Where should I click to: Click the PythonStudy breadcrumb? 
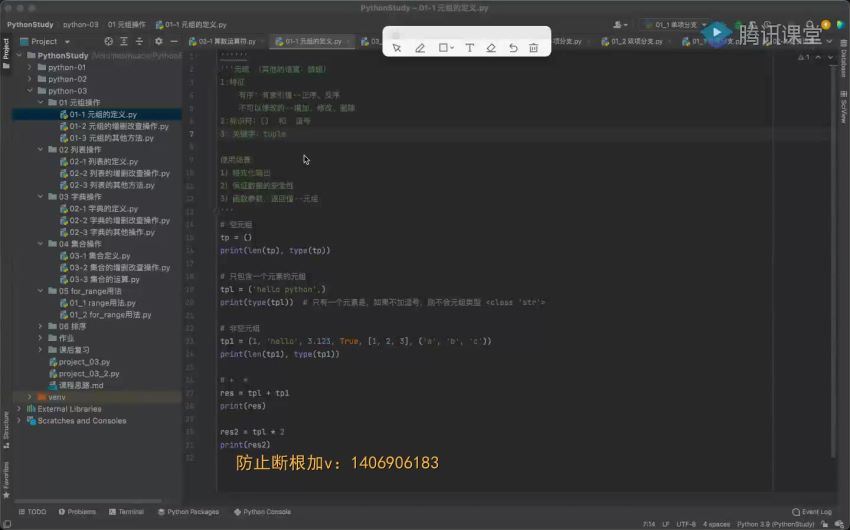[30, 24]
